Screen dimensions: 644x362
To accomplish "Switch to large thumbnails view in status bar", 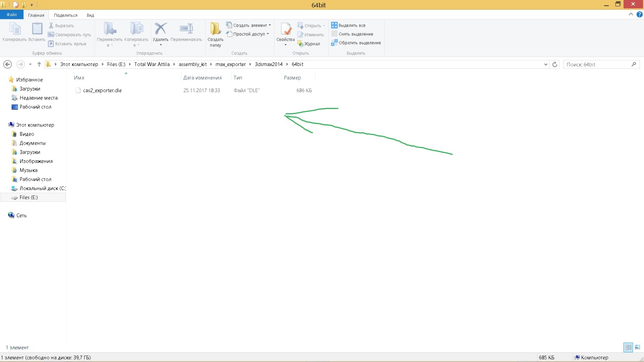I will tap(637, 347).
